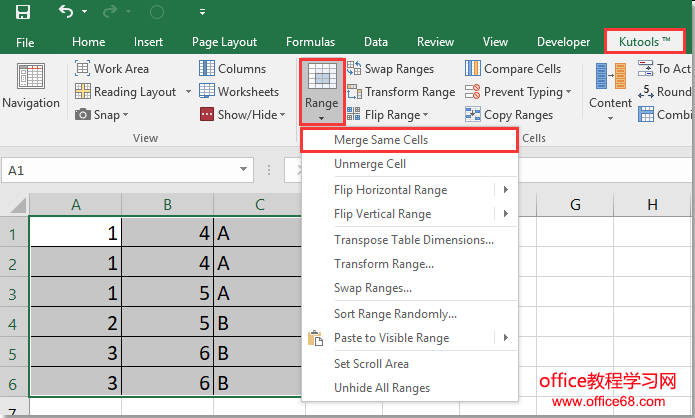Click the Save icon in title bar
The width and height of the screenshot is (695, 418).
point(22,13)
